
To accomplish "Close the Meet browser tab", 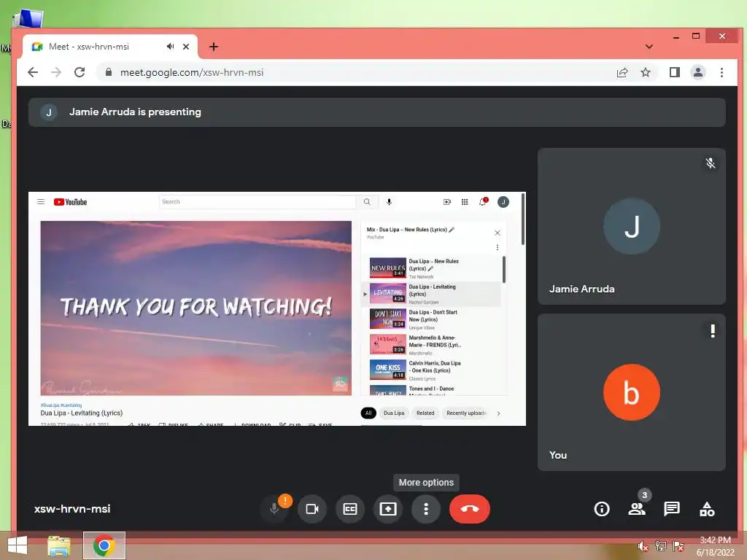I will click(186, 47).
